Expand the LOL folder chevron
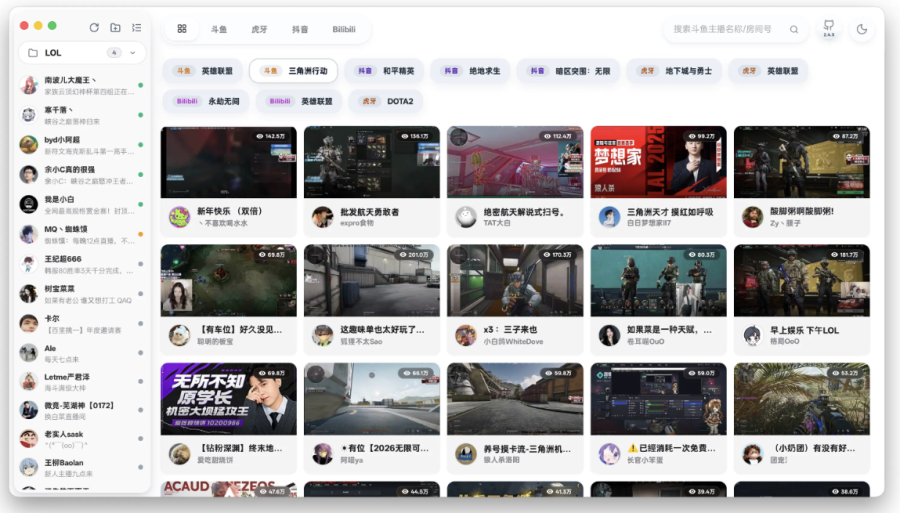The width and height of the screenshot is (900, 513). tap(133, 53)
